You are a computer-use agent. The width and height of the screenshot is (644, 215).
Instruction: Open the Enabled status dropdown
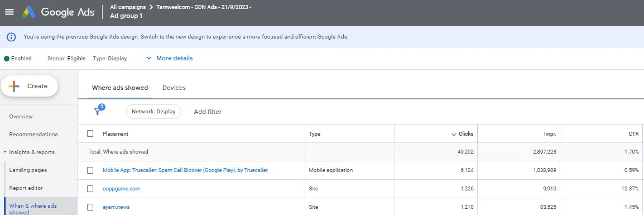(18, 59)
